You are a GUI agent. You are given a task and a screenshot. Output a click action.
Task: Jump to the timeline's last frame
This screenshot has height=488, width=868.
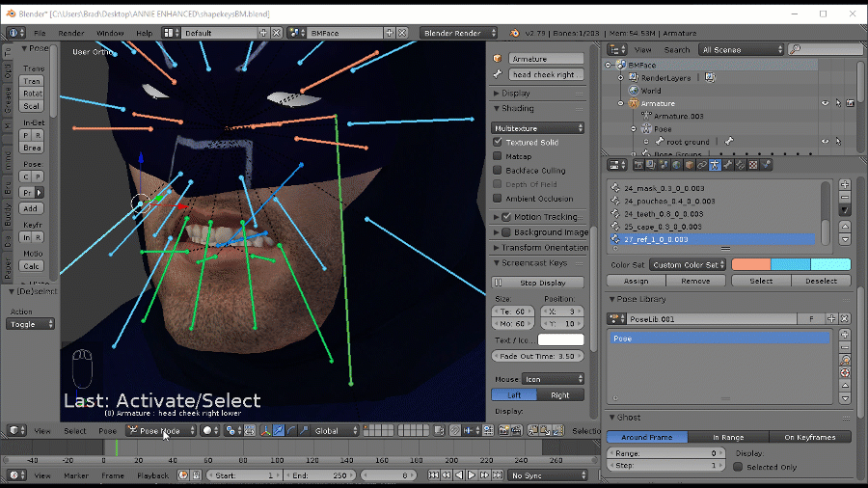497,475
